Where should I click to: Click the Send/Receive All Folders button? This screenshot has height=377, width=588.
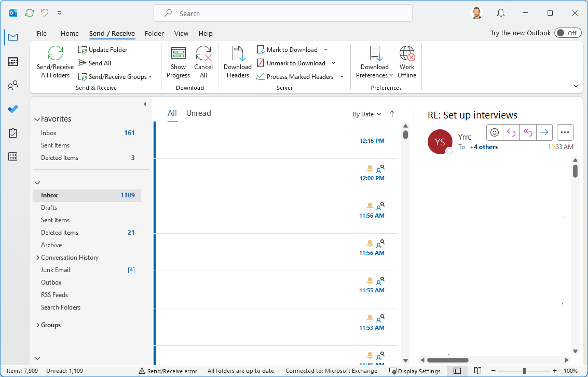coord(55,62)
